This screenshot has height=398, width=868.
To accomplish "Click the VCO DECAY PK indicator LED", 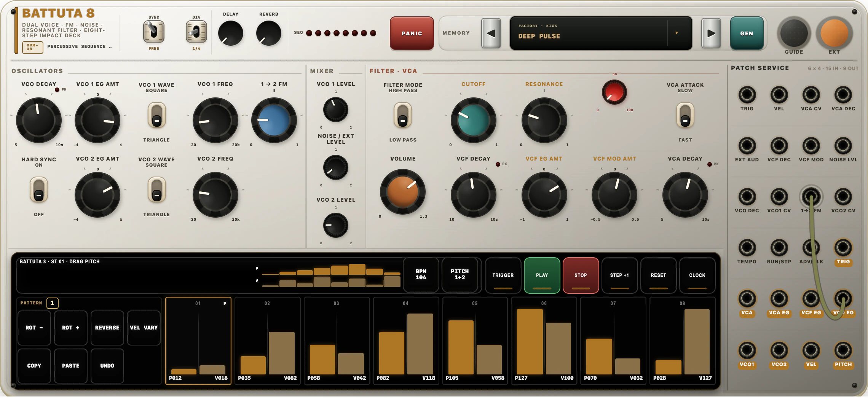I will pos(57,90).
